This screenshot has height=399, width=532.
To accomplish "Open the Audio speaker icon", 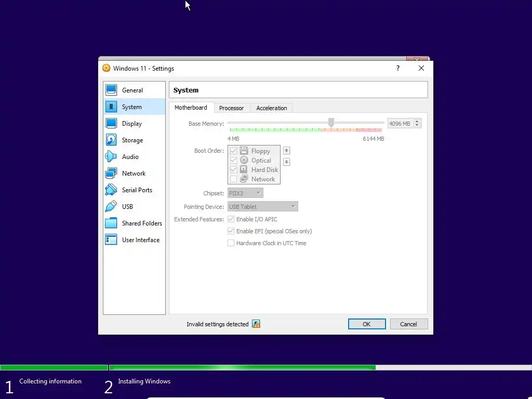I will click(111, 156).
